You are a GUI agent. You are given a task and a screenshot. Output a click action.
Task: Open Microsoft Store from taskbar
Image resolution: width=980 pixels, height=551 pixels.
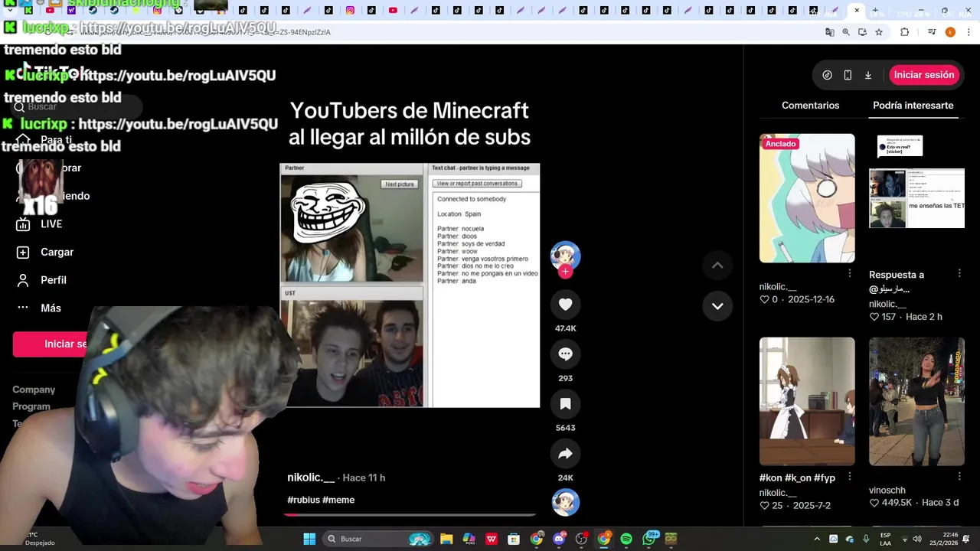(x=514, y=539)
